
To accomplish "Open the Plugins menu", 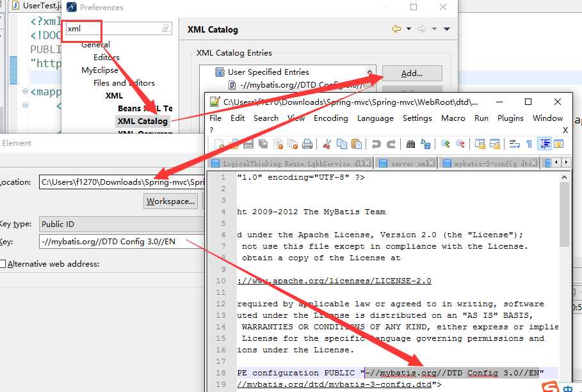I will [510, 118].
